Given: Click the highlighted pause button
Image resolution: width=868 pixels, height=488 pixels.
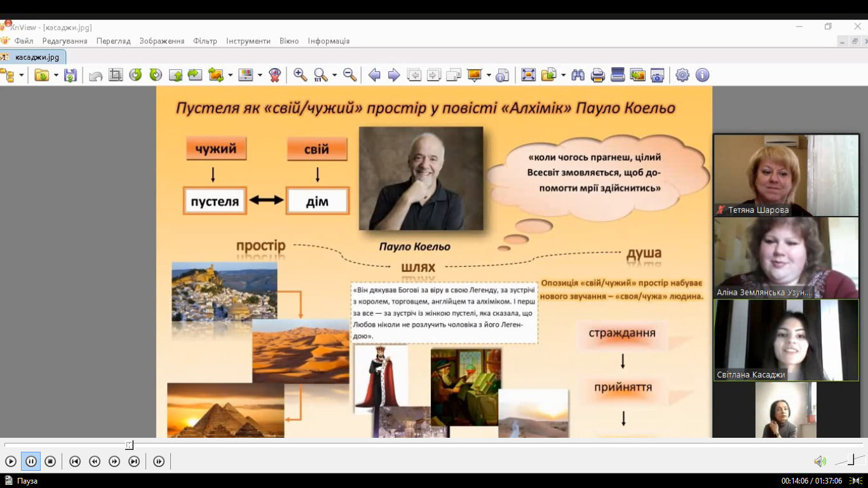Looking at the screenshot, I should pos(31,461).
